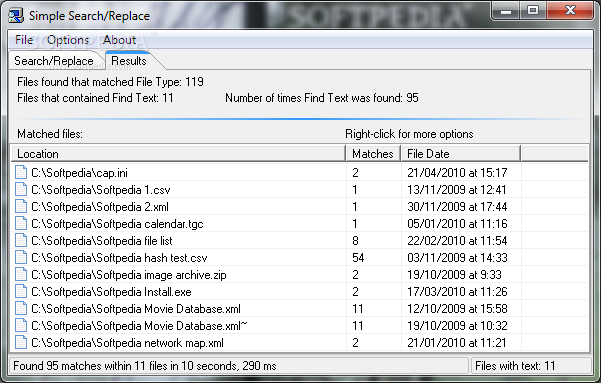This screenshot has height=383, width=601.
Task: Click the file icon for network map.xml
Action: (x=21, y=342)
